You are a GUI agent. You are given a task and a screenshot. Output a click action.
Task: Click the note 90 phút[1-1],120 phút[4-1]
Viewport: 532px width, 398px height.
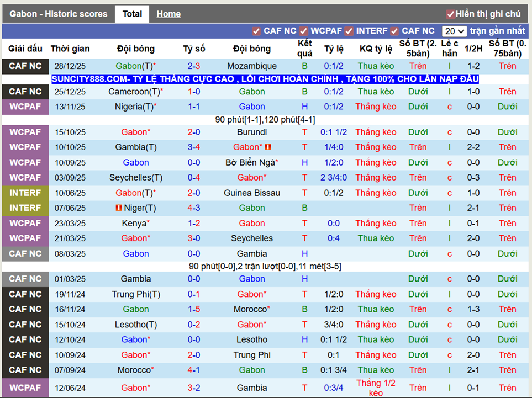[265, 120]
